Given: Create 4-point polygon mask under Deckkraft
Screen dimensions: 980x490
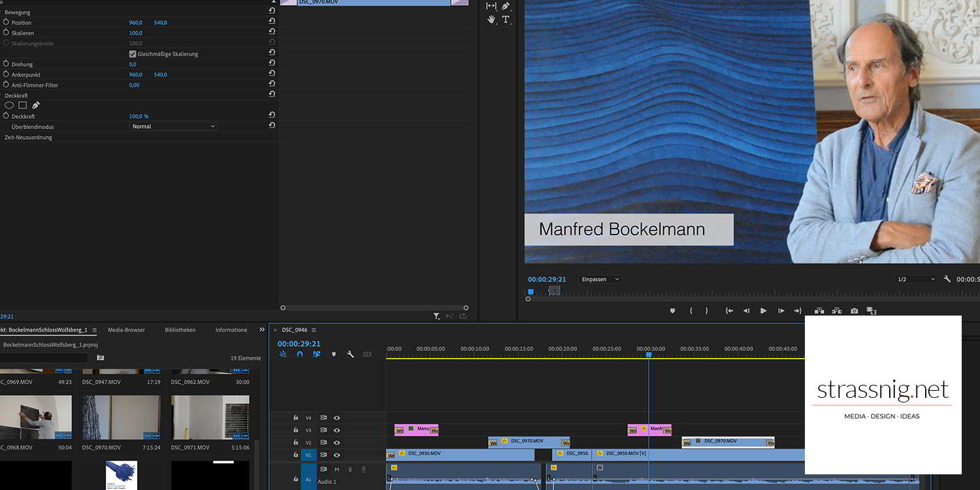Looking at the screenshot, I should pos(22,105).
